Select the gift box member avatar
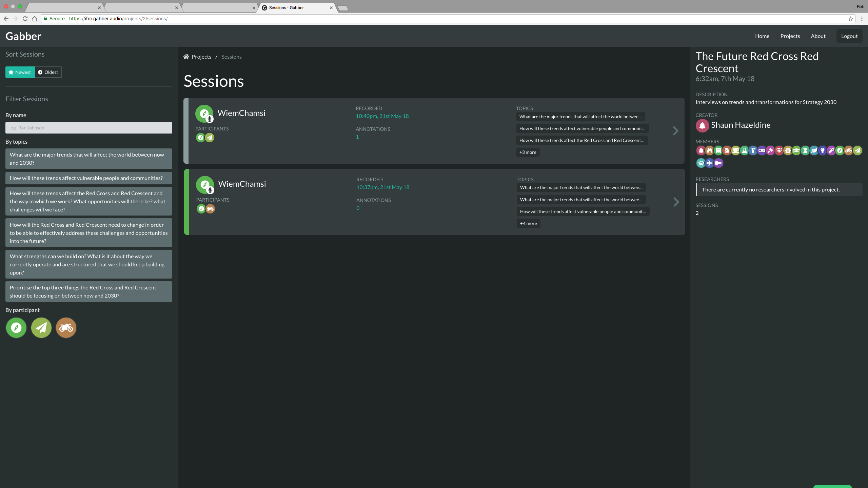 pos(788,150)
